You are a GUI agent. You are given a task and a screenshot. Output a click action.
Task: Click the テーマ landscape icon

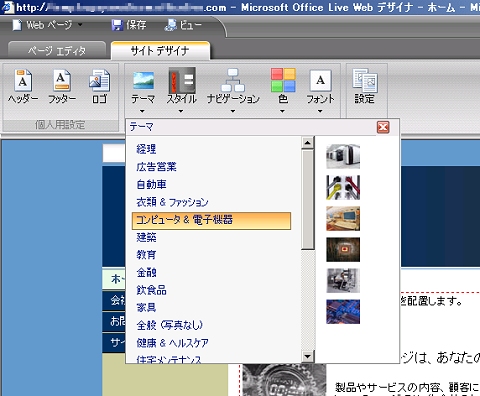143,80
